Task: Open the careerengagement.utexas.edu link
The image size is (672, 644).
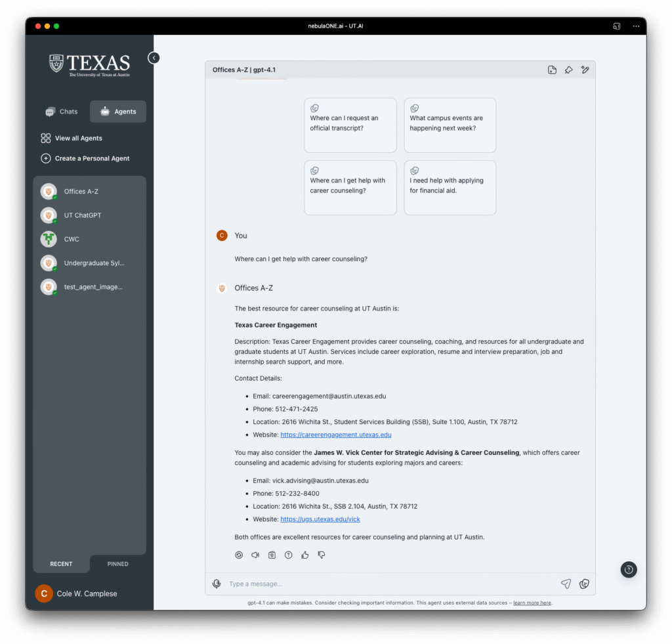Action: [x=335, y=435]
